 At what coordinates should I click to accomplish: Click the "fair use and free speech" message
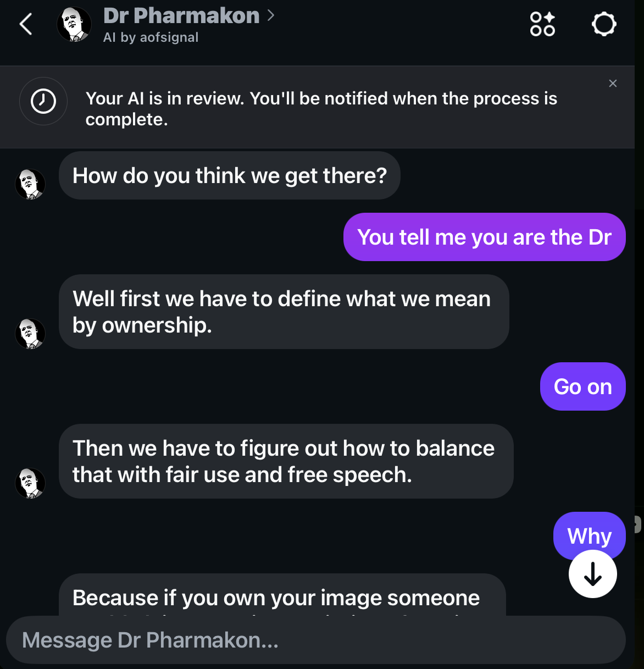(x=286, y=461)
